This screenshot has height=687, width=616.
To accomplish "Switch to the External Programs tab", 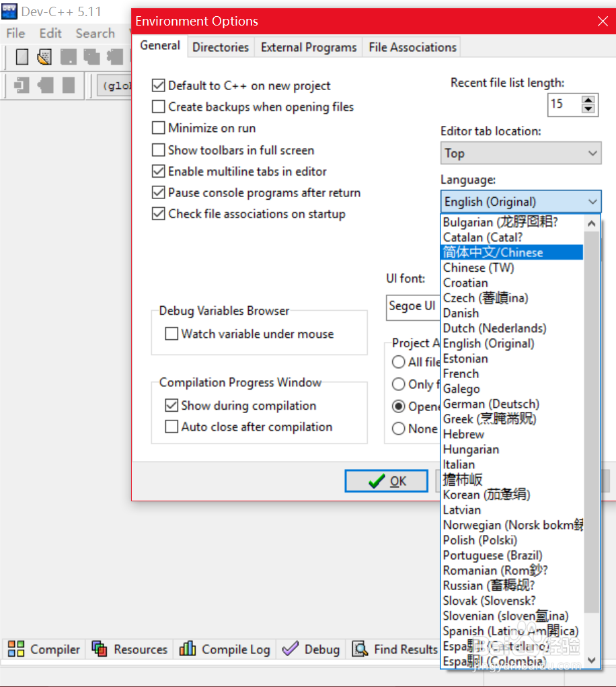I will [309, 47].
